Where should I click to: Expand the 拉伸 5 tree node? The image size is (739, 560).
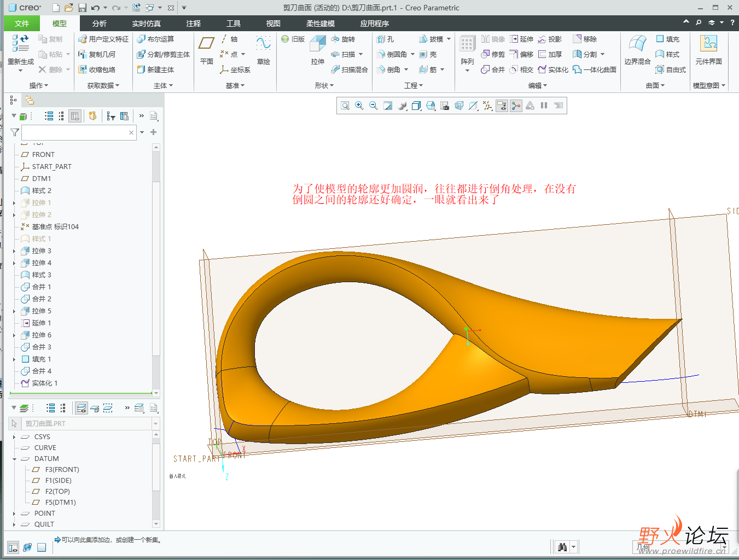pyautogui.click(x=14, y=311)
